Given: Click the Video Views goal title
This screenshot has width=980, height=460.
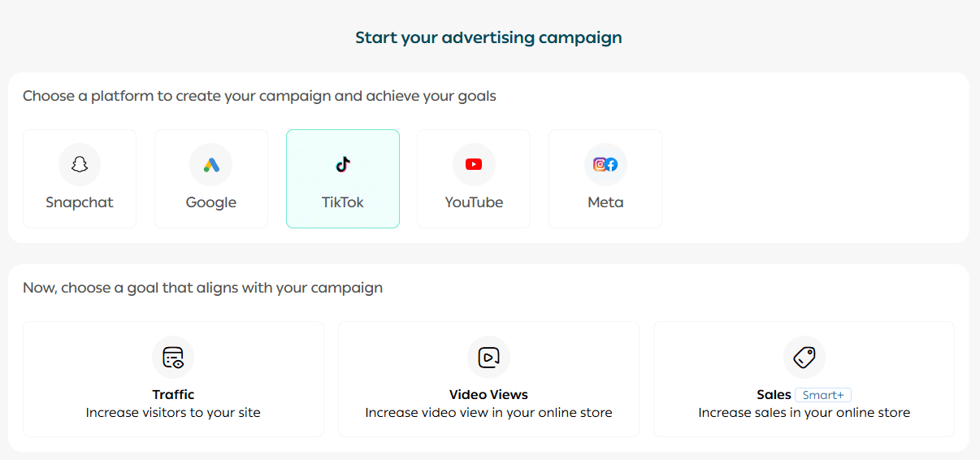Looking at the screenshot, I should pos(488,395).
